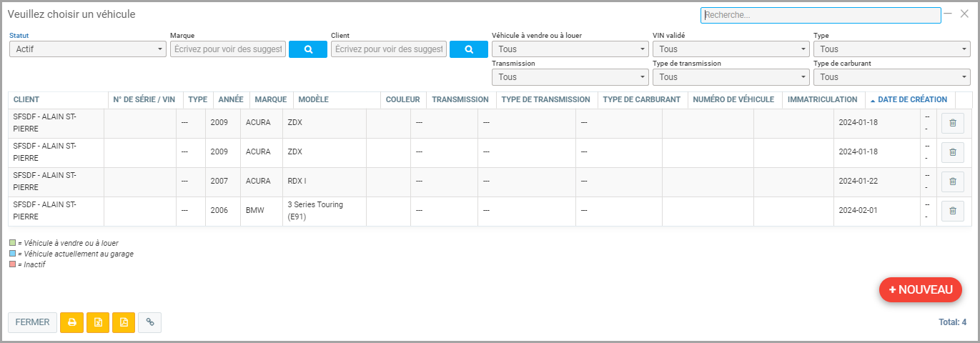Expand the VIN validé dropdown
Image resolution: width=980 pixels, height=343 pixels.
pos(731,49)
